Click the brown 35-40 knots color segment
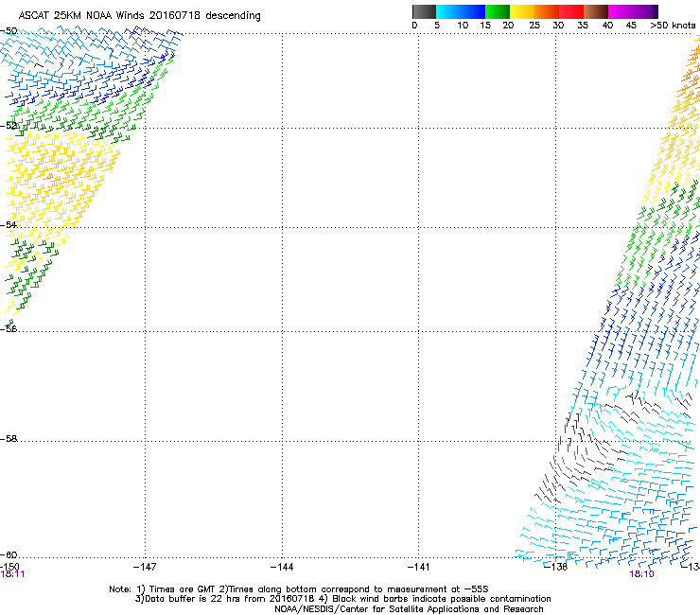The width and height of the screenshot is (700, 615). point(596,11)
